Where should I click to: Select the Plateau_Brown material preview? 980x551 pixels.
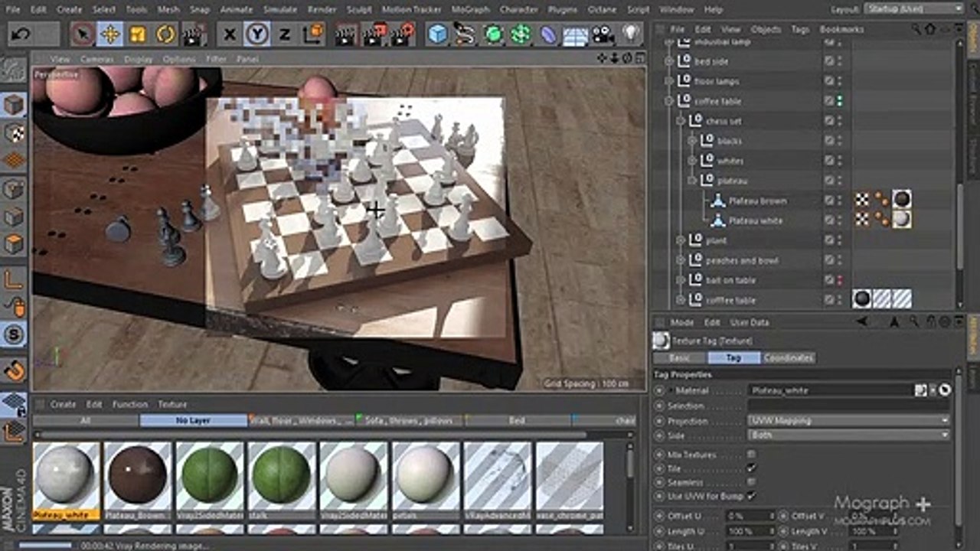pyautogui.click(x=138, y=474)
